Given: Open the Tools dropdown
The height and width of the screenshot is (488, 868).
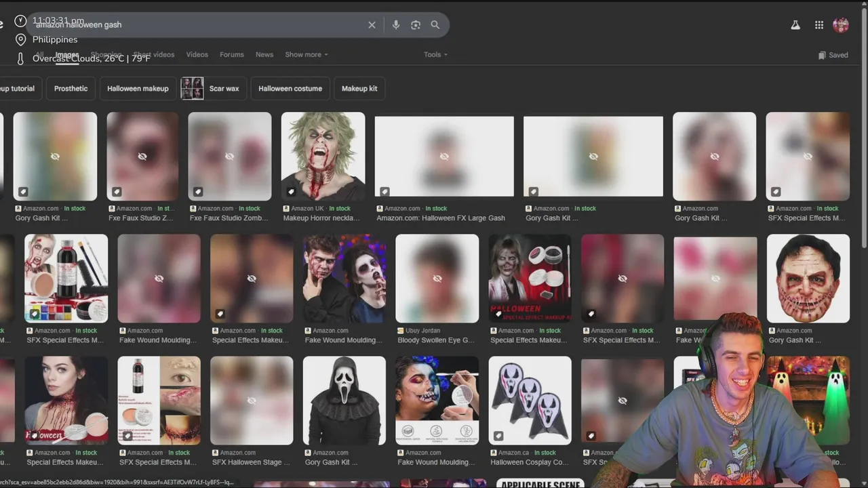Looking at the screenshot, I should tap(436, 55).
